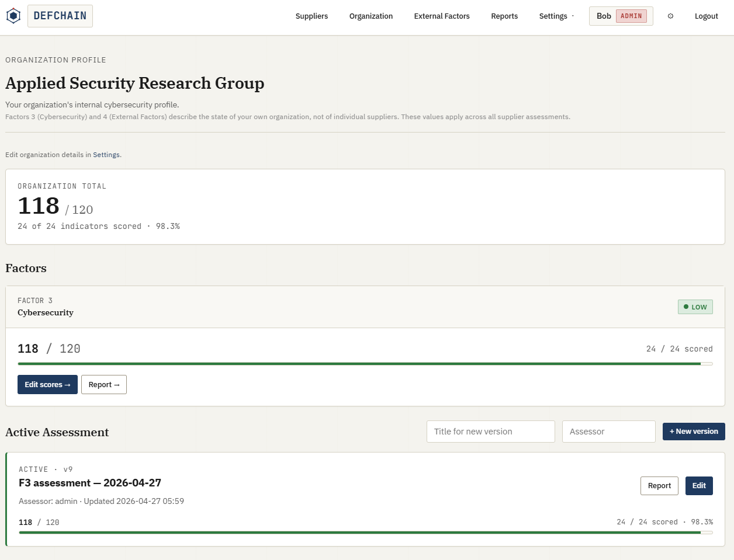The image size is (734, 560).
Task: Click the '24 of 24 indicators scored' text
Action: coord(79,226)
